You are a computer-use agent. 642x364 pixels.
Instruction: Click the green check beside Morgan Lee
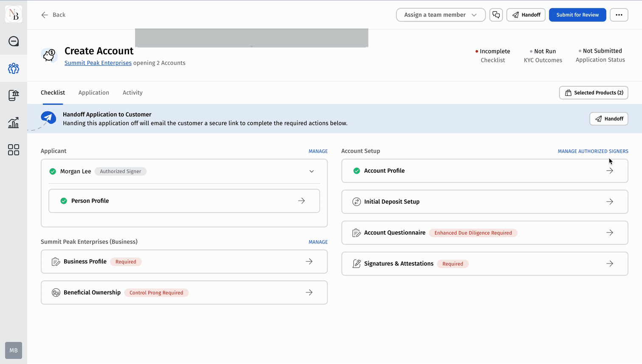[x=53, y=171]
